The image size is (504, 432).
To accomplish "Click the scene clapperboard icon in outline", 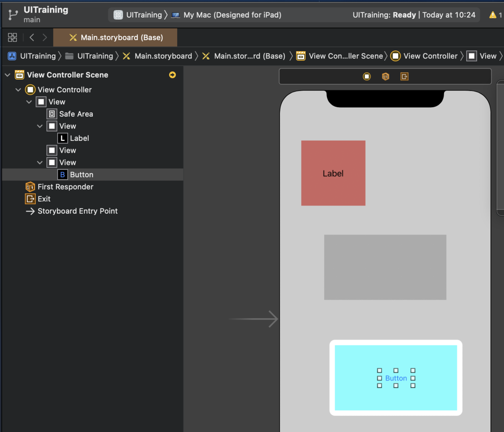I will (19, 75).
